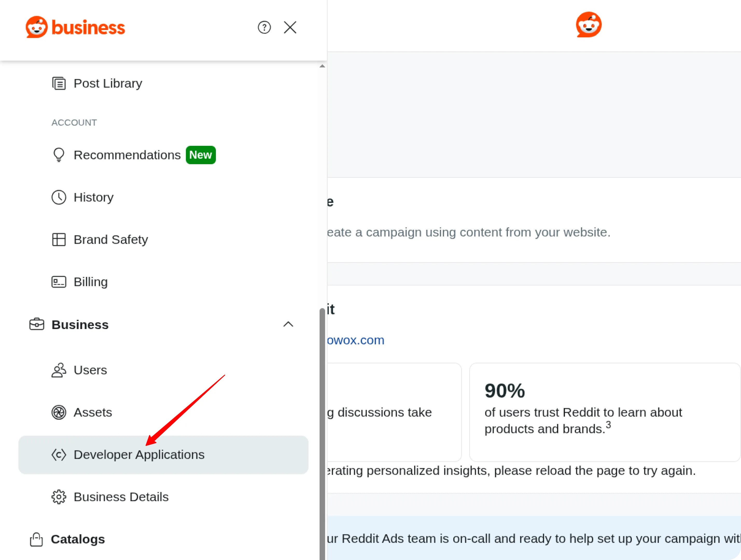This screenshot has height=560, width=741.
Task: Click the Billing card icon
Action: [x=59, y=282]
